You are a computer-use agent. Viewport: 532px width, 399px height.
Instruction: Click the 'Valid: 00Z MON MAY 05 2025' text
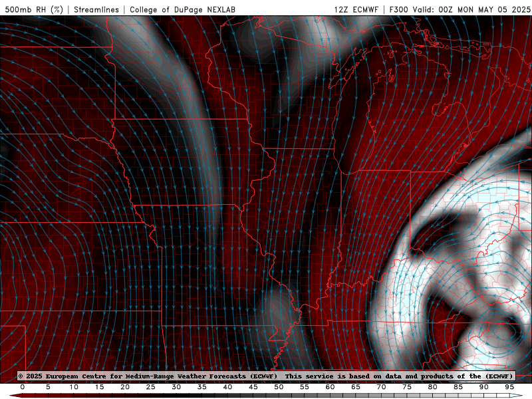coord(471,9)
